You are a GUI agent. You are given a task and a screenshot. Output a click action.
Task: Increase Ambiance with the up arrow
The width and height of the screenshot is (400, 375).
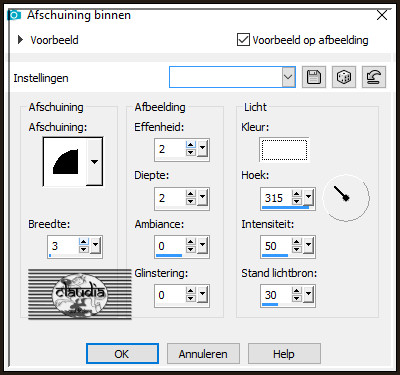click(x=191, y=242)
